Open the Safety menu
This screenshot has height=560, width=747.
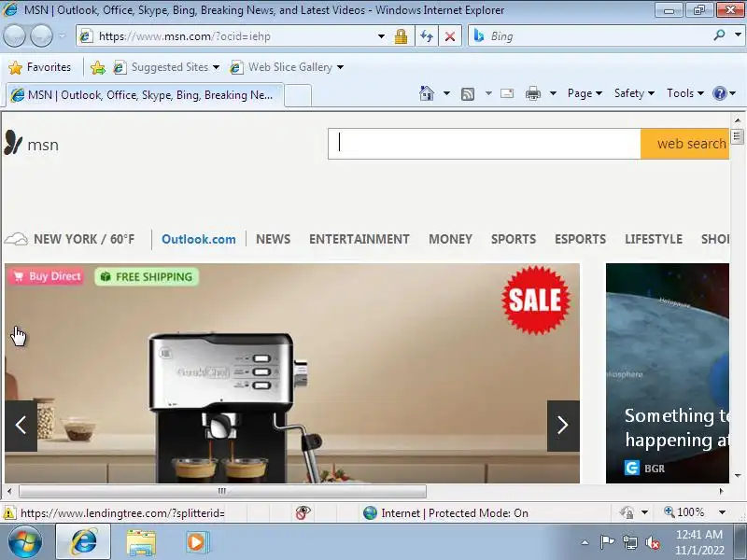pyautogui.click(x=634, y=93)
